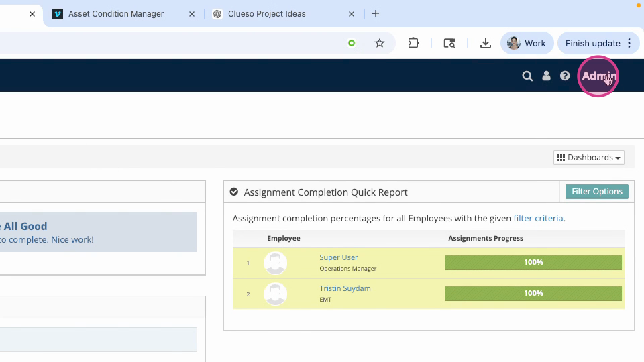The image size is (644, 362).
Task: Click the help question mark icon
Action: coord(565,76)
